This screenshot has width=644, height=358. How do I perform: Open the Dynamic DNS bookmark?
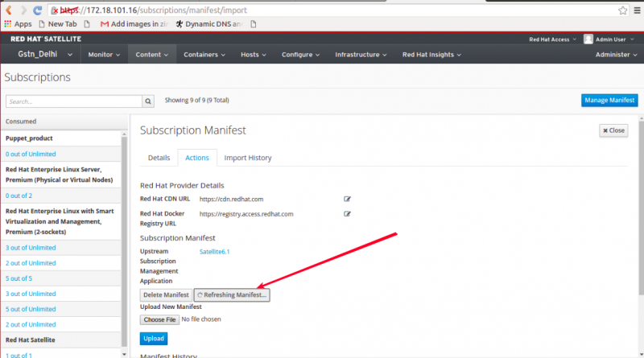[208, 24]
